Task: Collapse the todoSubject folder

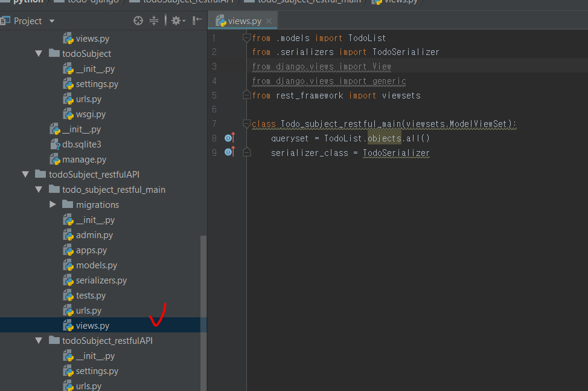Action: pyautogui.click(x=39, y=54)
